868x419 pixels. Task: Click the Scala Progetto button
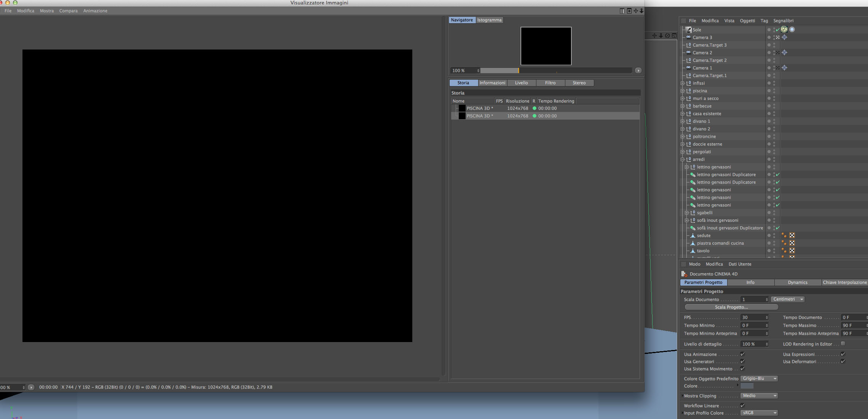731,307
